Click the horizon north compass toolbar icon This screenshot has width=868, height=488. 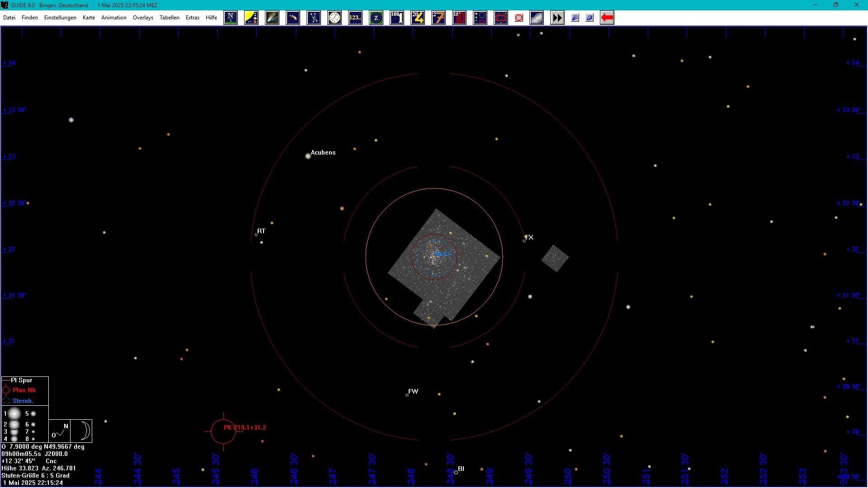pos(231,18)
